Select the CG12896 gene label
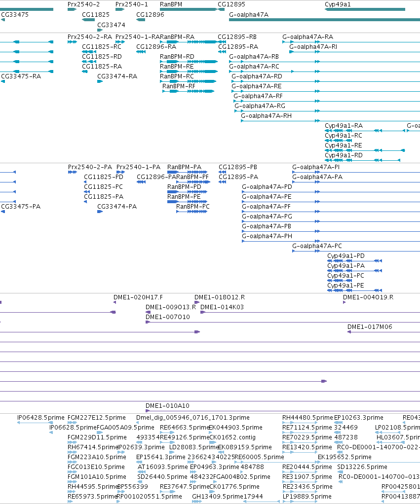420x504 pixels. [x=150, y=15]
